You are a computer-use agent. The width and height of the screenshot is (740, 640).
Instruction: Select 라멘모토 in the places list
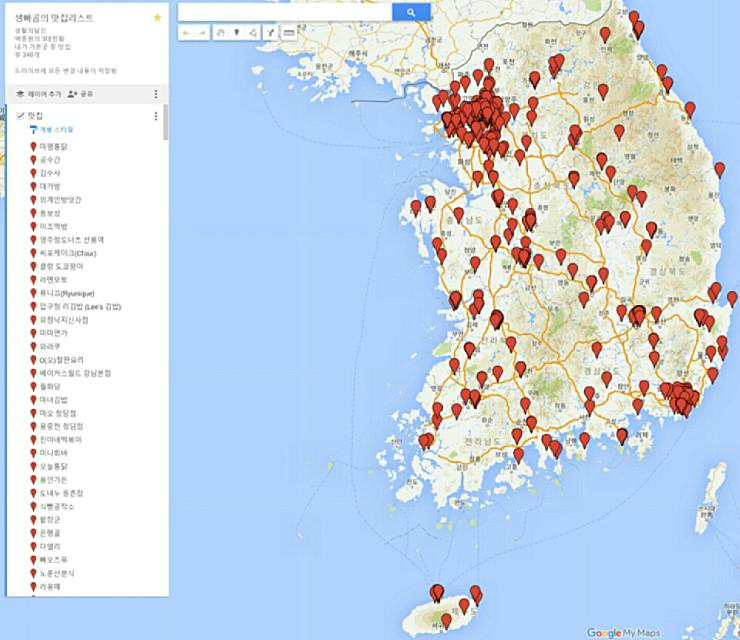tap(54, 280)
